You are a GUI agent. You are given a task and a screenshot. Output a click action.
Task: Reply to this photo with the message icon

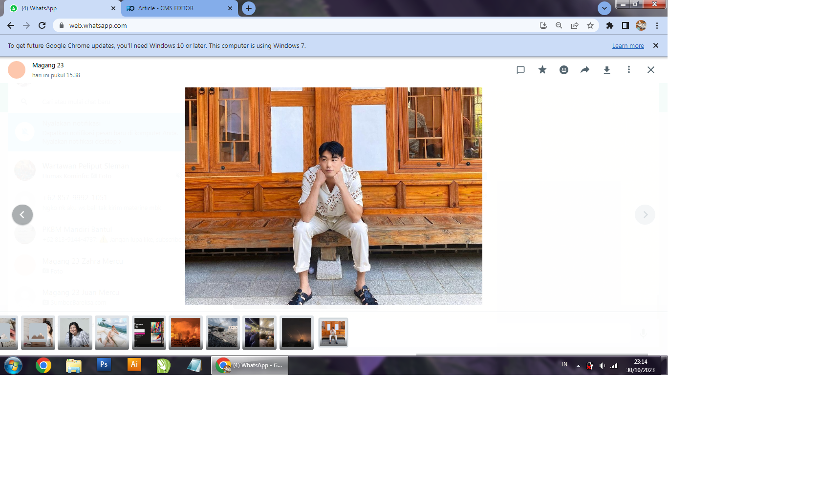[x=520, y=70]
